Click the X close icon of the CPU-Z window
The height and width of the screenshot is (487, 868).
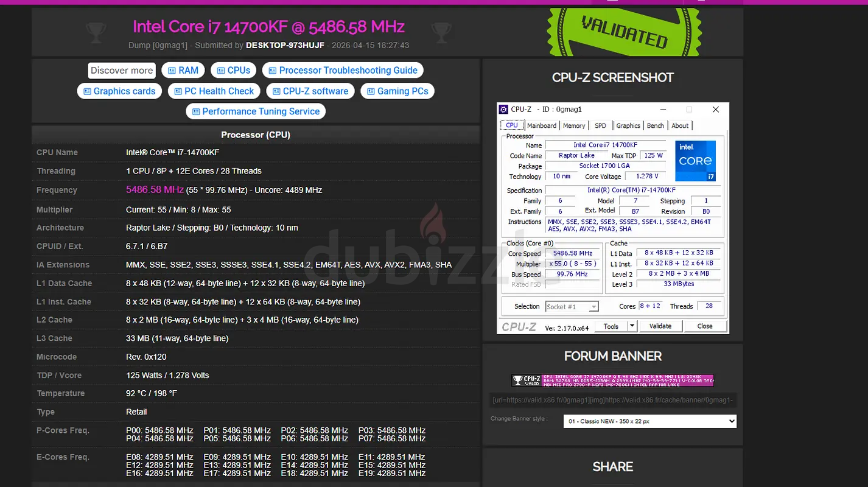tap(716, 110)
